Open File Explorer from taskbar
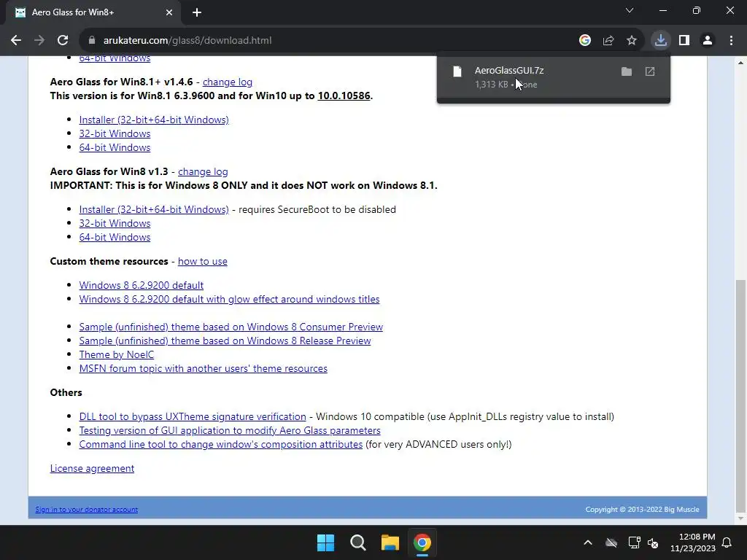747x560 pixels. (390, 542)
